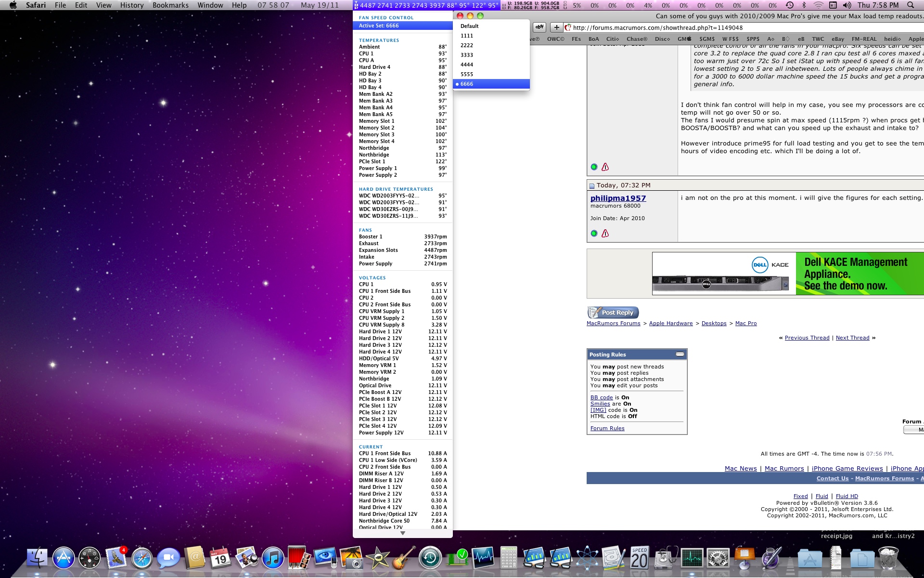Image resolution: width=924 pixels, height=578 pixels.
Task: Launch Calculator from the Dock
Action: coord(509,558)
